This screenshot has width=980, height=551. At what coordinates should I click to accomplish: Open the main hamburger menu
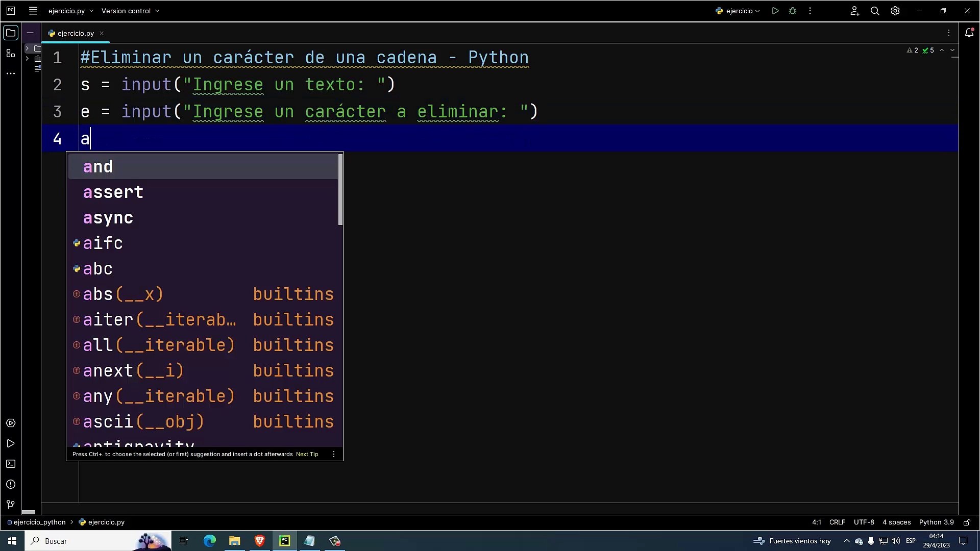[33, 11]
